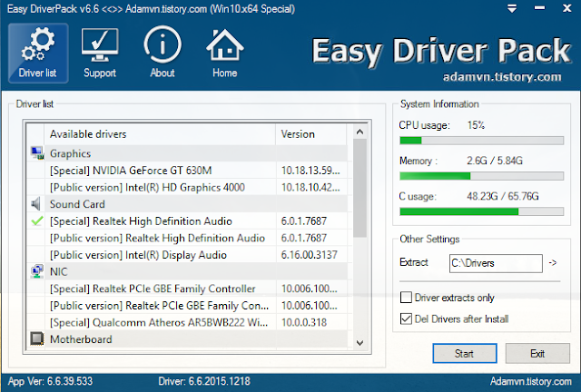This screenshot has width=581, height=392.
Task: Click the Extract path input field
Action: point(496,263)
